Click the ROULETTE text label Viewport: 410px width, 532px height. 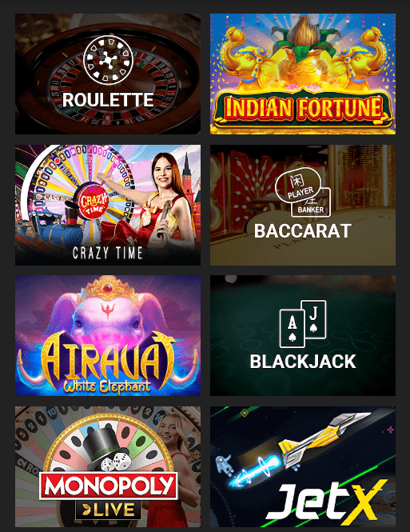point(108,100)
